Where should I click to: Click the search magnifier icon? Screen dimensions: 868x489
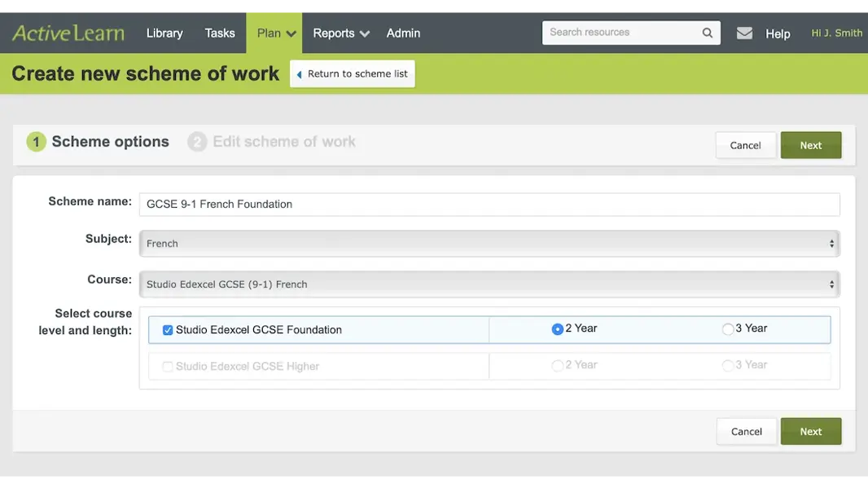point(707,33)
